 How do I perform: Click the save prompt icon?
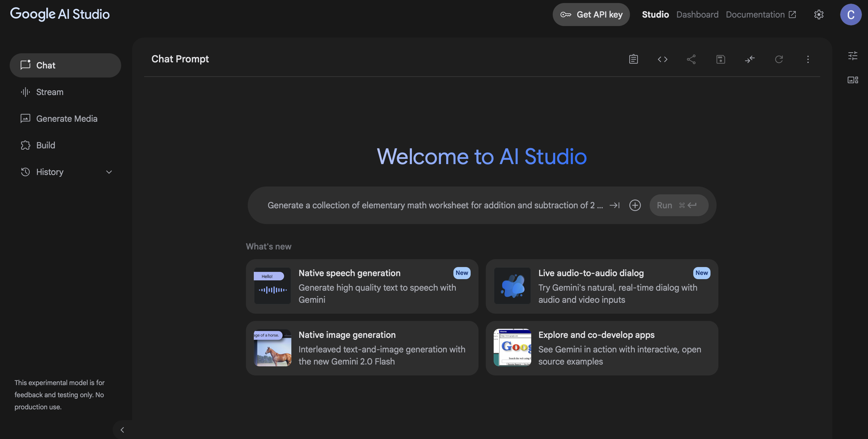721,59
